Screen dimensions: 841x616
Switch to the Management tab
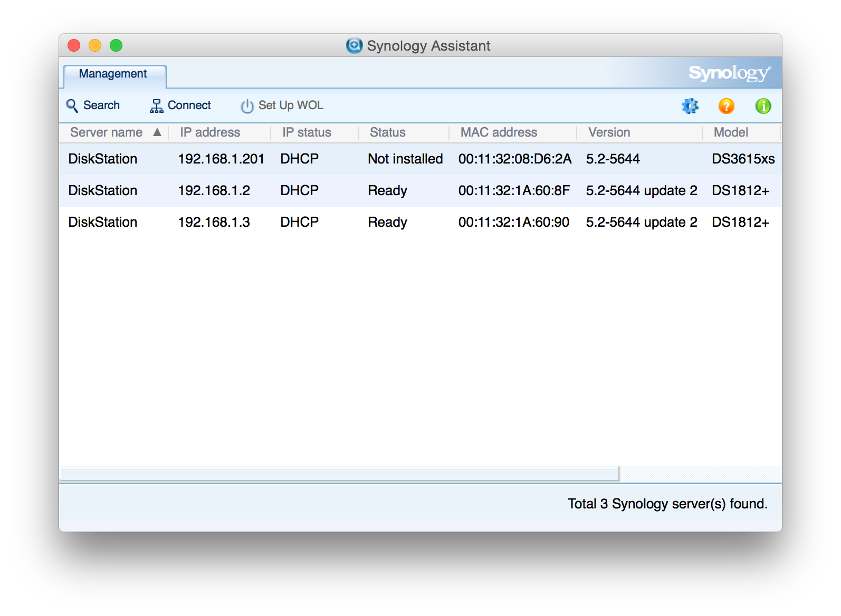114,76
